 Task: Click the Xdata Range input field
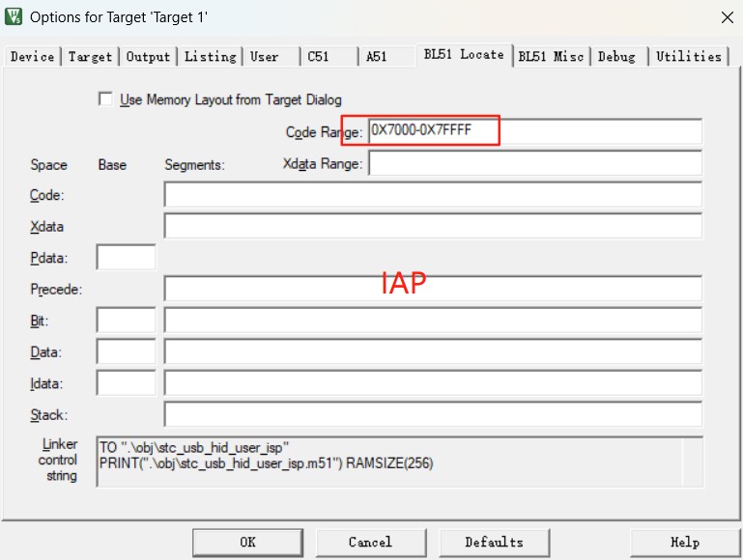[x=535, y=163]
